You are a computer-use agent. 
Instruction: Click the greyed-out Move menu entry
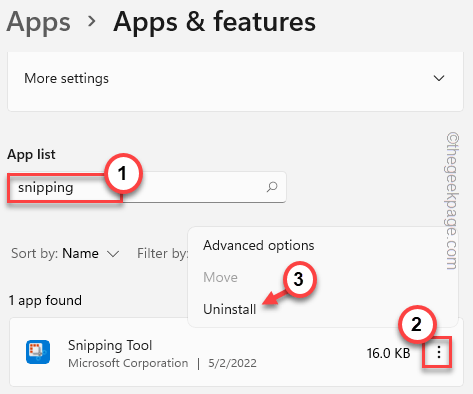pos(220,277)
